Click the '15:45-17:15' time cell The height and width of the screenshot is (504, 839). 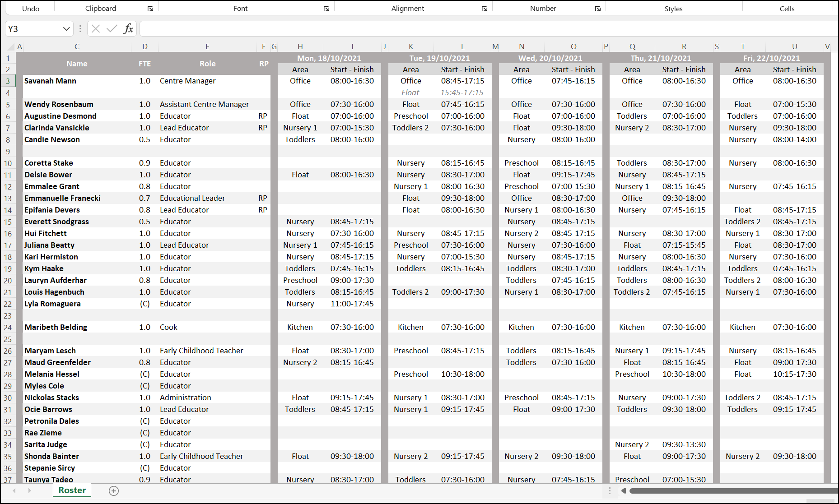(462, 92)
